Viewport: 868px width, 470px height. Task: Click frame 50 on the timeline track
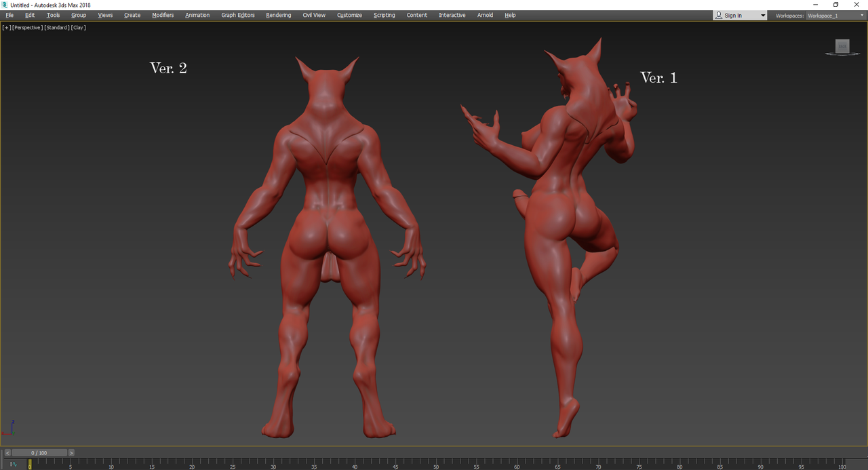(x=436, y=464)
